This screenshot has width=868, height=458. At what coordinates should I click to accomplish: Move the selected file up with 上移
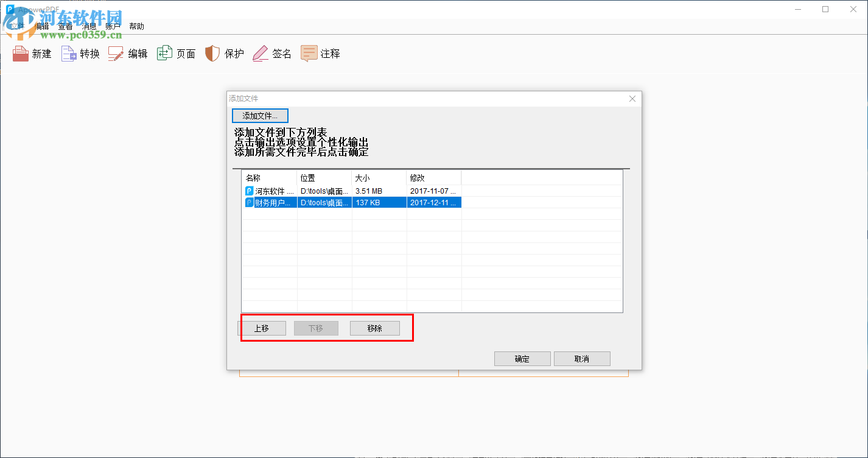(x=264, y=328)
